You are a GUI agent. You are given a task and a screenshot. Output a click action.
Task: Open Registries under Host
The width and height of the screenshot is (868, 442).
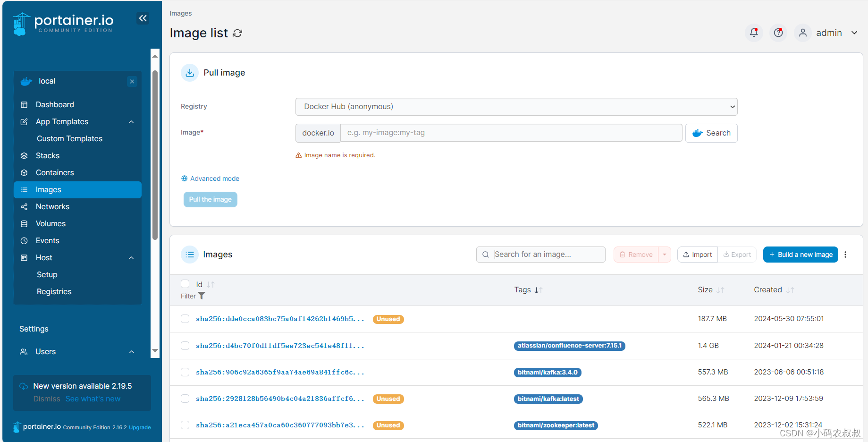pos(54,292)
